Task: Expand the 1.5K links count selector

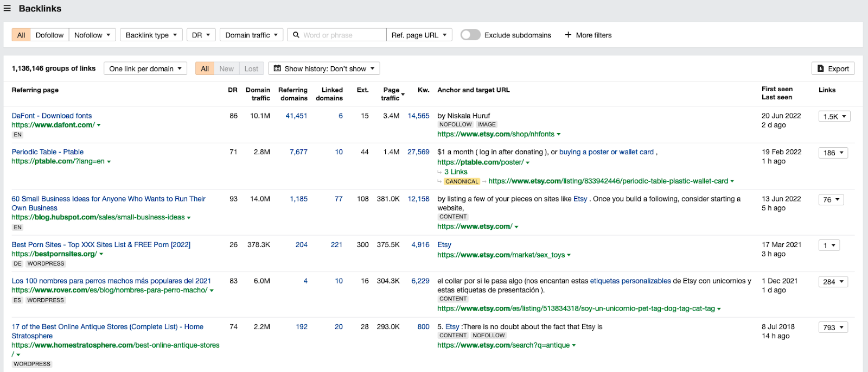Action: point(834,117)
